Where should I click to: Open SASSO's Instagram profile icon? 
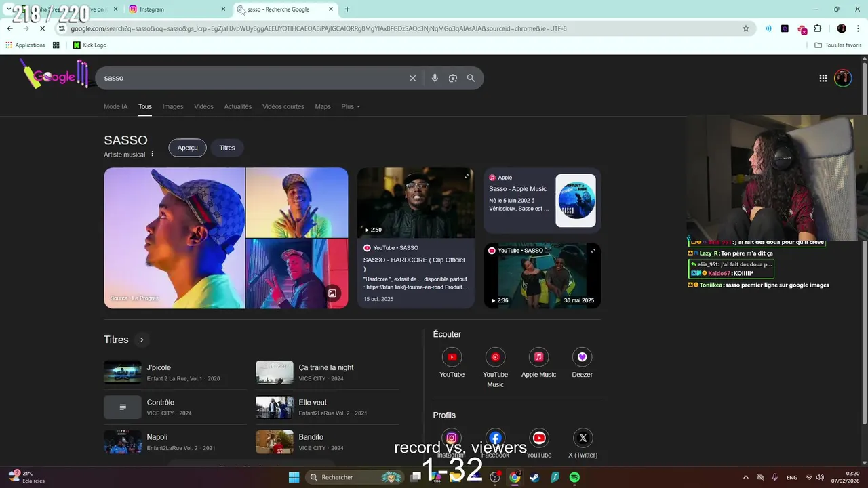[x=452, y=438]
